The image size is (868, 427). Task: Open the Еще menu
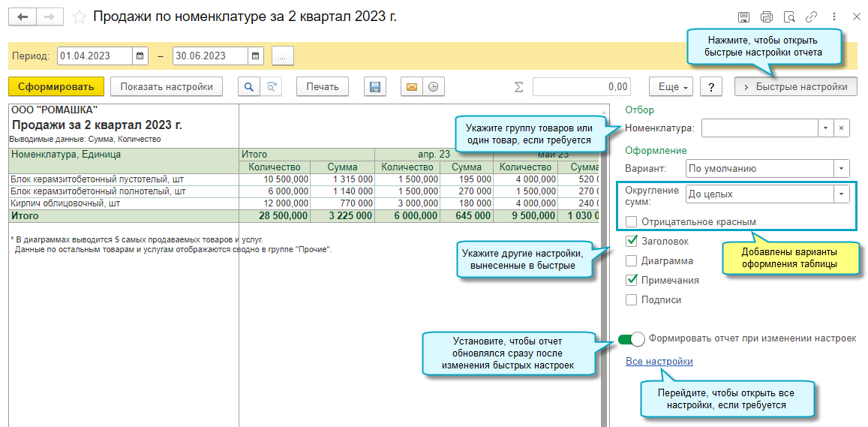[674, 87]
